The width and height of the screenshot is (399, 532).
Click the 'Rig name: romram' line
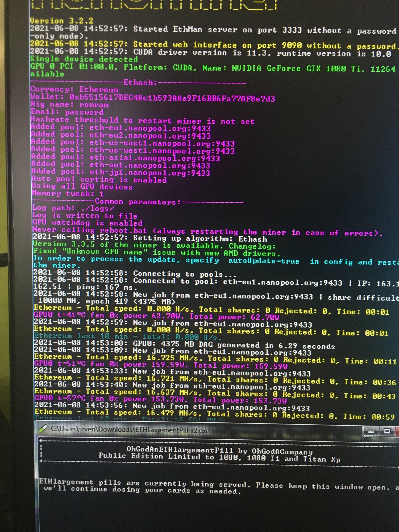point(69,105)
